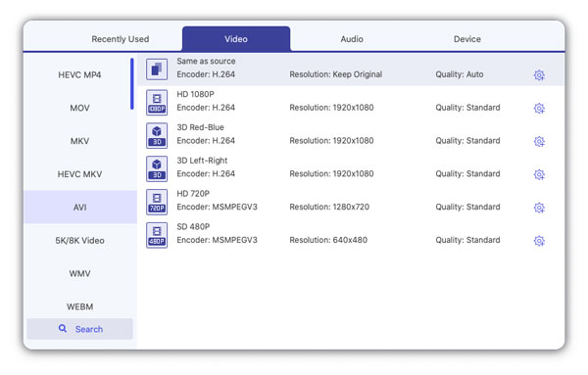Screen dimensions: 588x375
Task: Switch to the Recently Used tab
Action: pyautogui.click(x=121, y=39)
